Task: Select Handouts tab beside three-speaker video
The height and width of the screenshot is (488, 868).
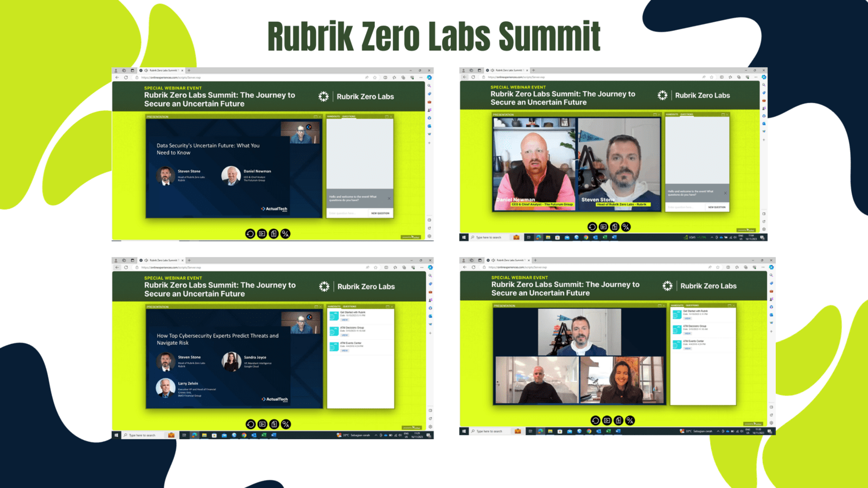Action: pos(677,305)
